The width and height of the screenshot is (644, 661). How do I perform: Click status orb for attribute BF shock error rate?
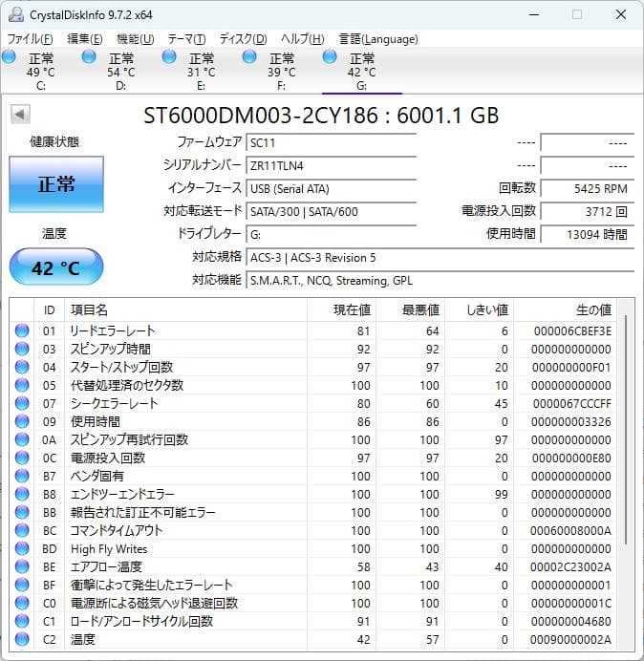(x=22, y=585)
